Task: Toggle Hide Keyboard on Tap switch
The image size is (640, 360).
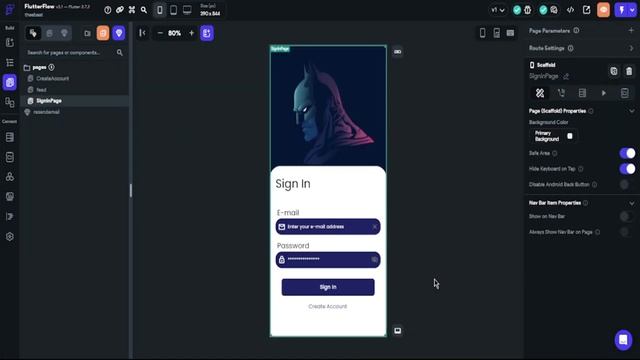Action: 627,169
